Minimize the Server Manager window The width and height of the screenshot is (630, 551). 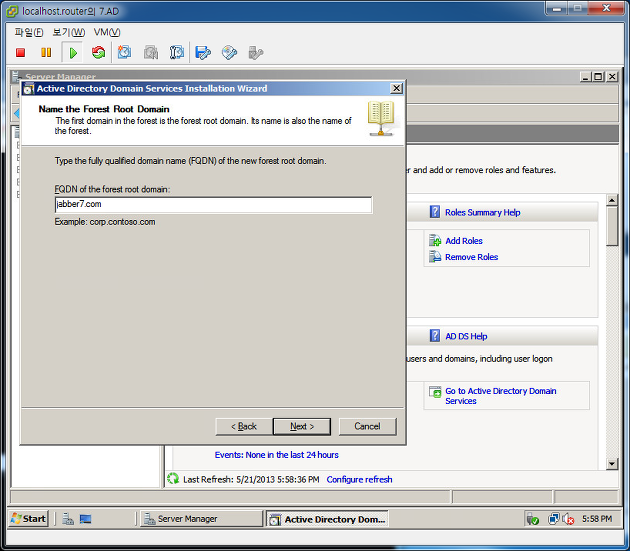pyautogui.click(x=585, y=76)
